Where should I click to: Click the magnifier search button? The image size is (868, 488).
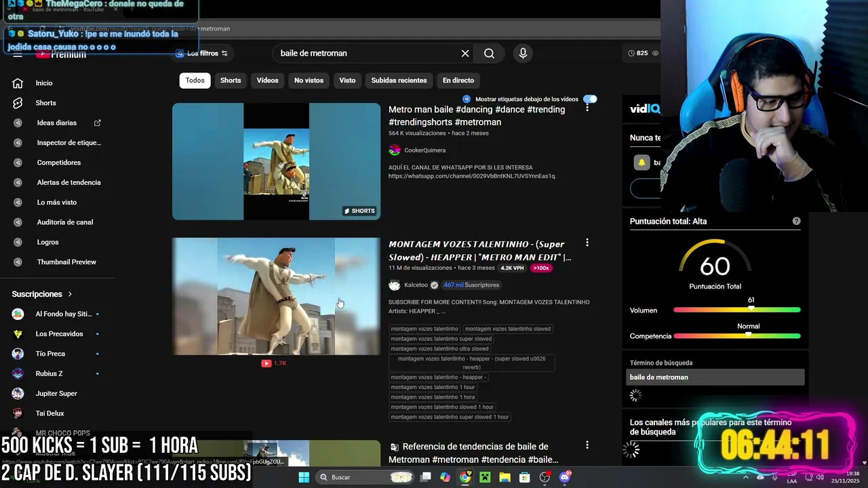[489, 54]
